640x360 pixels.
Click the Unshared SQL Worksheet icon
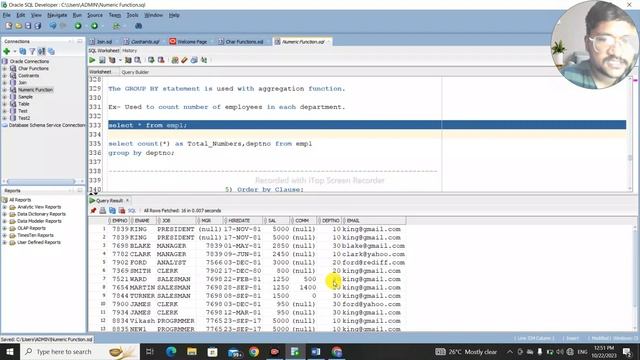175,60
